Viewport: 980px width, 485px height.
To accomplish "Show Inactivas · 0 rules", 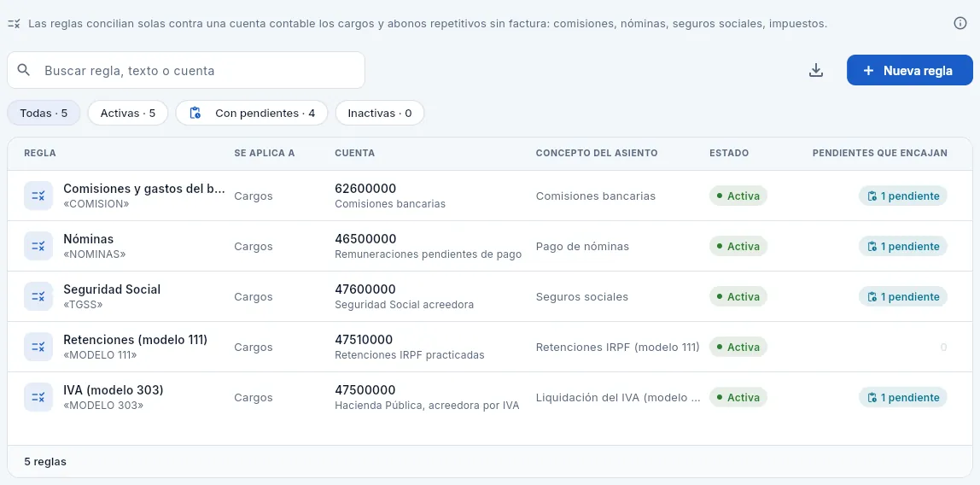I will pos(380,113).
